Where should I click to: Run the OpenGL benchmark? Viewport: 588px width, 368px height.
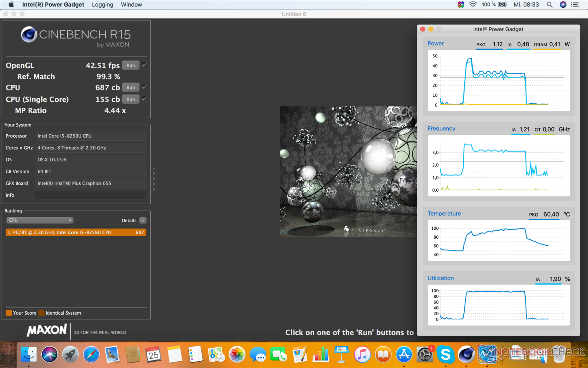point(131,65)
